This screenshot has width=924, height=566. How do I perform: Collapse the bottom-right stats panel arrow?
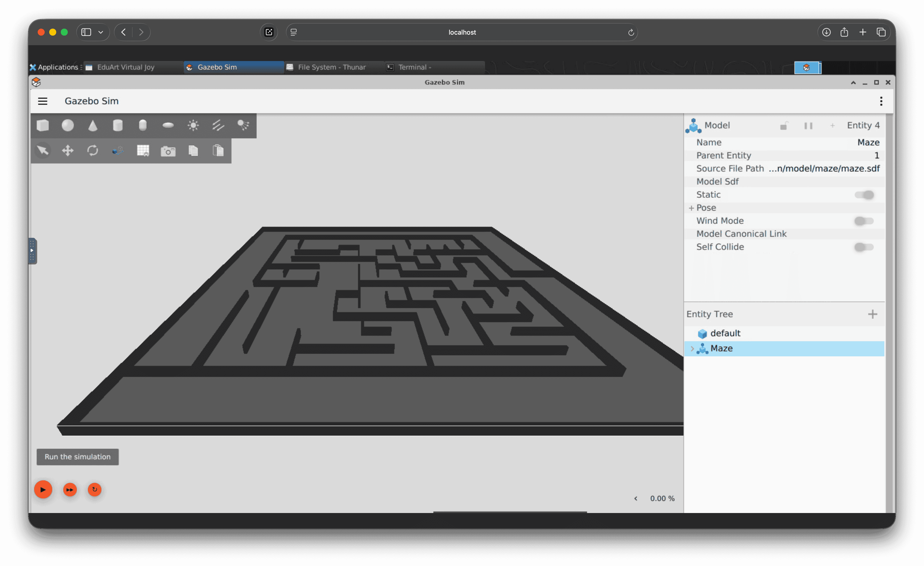tap(636, 498)
